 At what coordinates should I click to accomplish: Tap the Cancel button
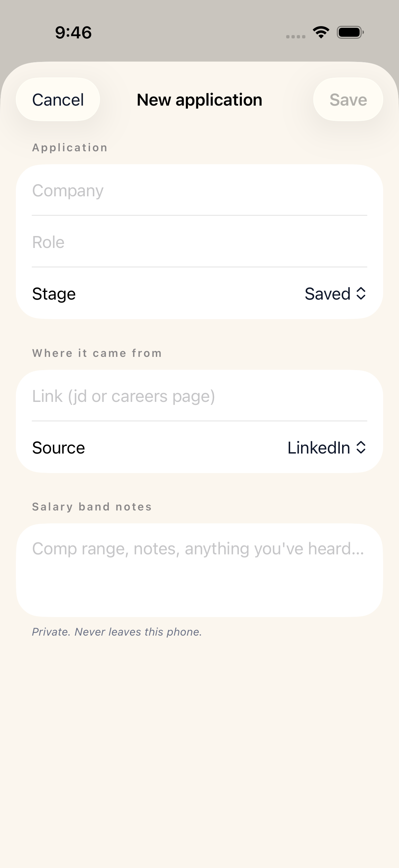(58, 100)
